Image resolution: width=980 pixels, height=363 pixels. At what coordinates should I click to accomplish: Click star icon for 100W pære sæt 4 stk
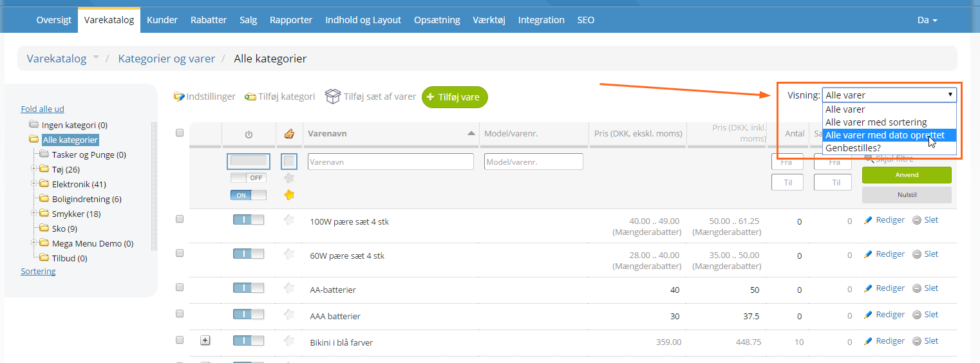pos(289,220)
